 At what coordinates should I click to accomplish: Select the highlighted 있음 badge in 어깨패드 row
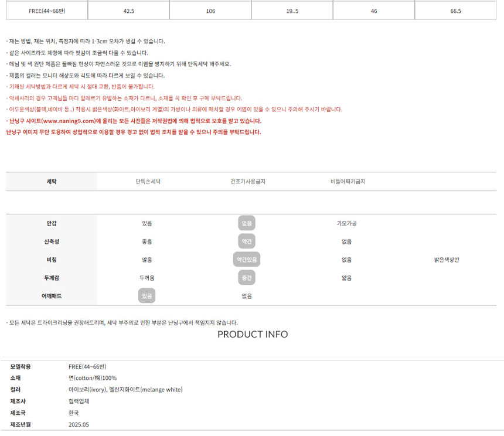(x=147, y=296)
